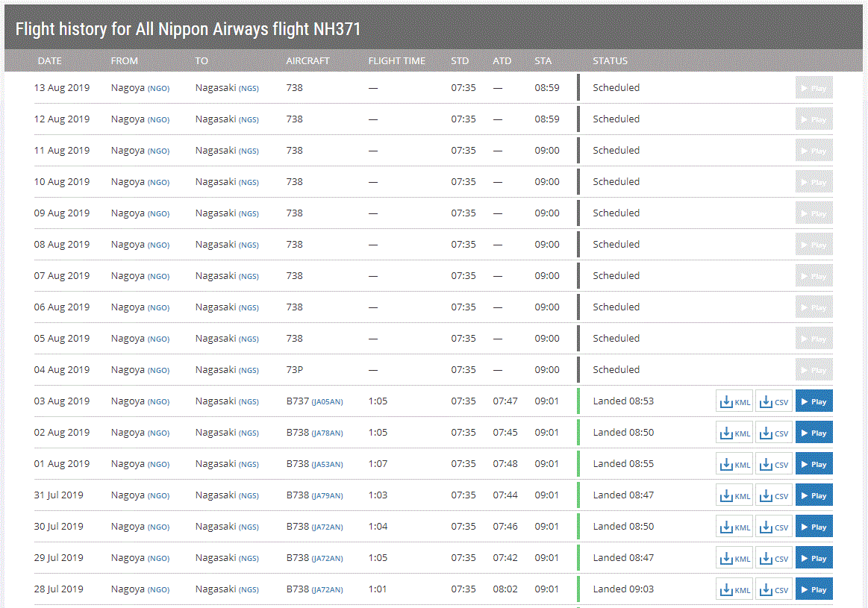Viewport: 868px width, 608px height.
Task: Open NGS airport link in 01 Aug row
Action: (249, 465)
